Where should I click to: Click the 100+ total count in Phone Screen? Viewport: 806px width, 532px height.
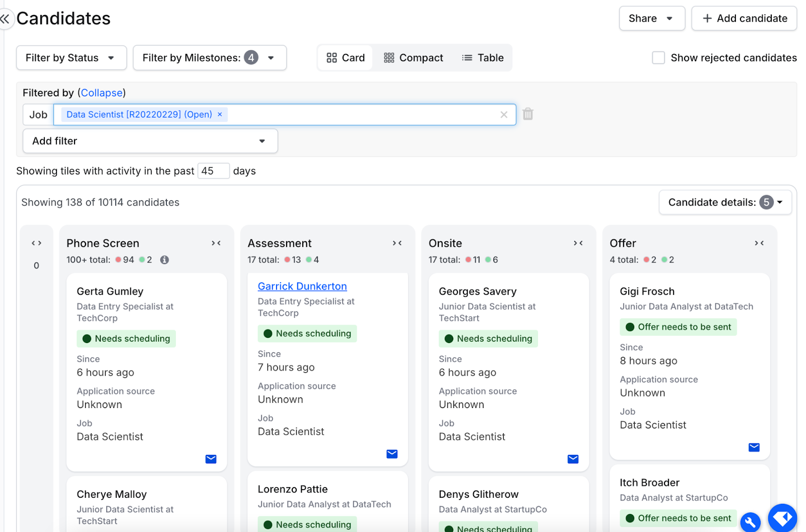point(88,260)
